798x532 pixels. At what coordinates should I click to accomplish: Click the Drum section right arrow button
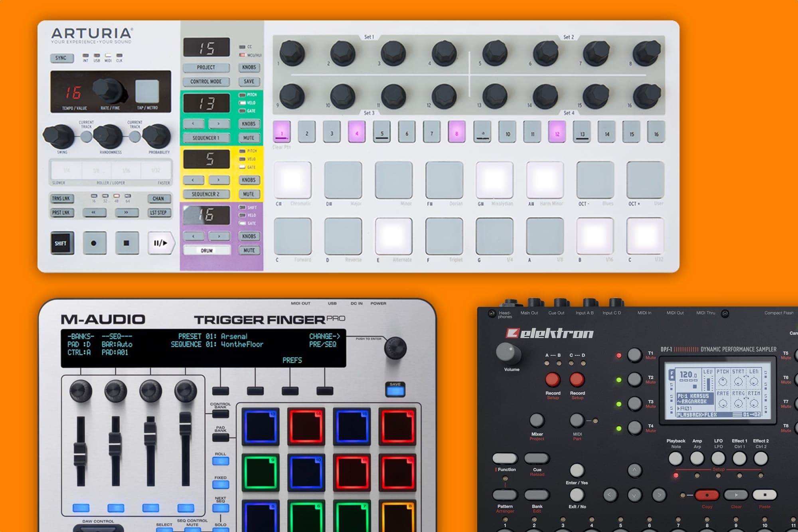(219, 236)
